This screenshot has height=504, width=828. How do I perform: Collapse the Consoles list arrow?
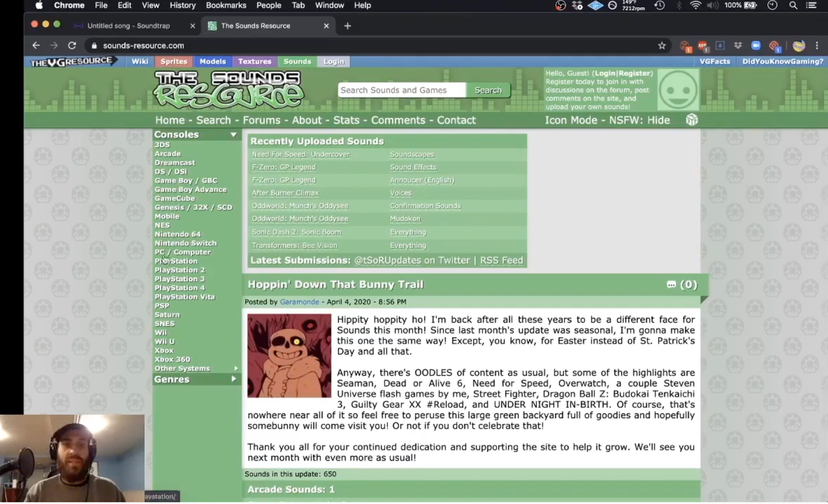pyautogui.click(x=233, y=134)
